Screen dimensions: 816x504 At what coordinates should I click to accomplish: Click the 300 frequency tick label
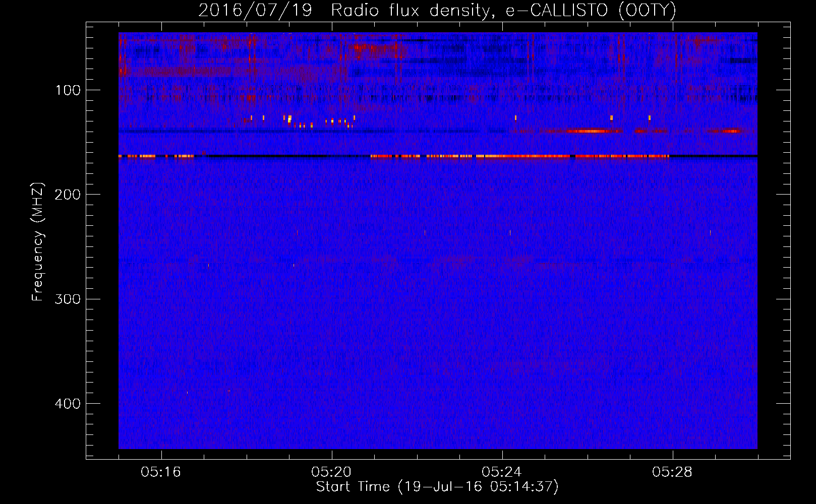pos(68,299)
